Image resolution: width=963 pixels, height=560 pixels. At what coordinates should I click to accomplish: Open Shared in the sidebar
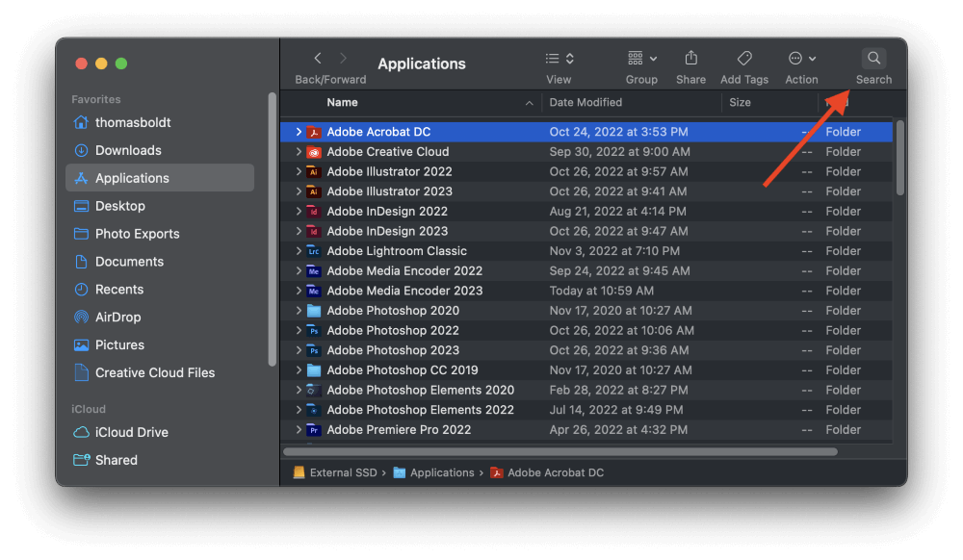(x=160, y=460)
